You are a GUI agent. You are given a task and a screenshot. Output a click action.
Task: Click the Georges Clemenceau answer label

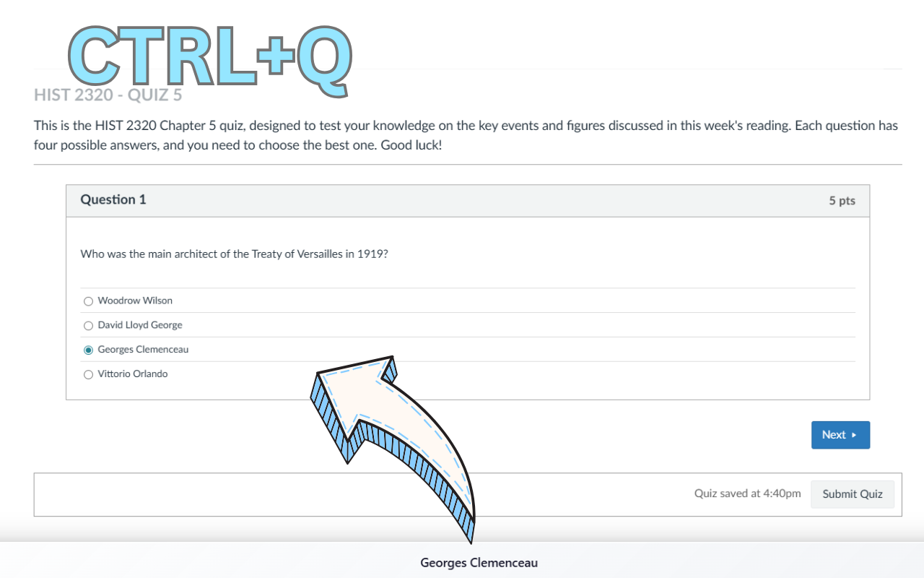142,349
